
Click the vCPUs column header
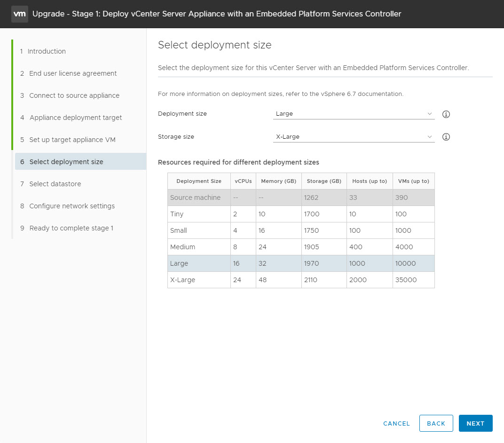click(243, 182)
